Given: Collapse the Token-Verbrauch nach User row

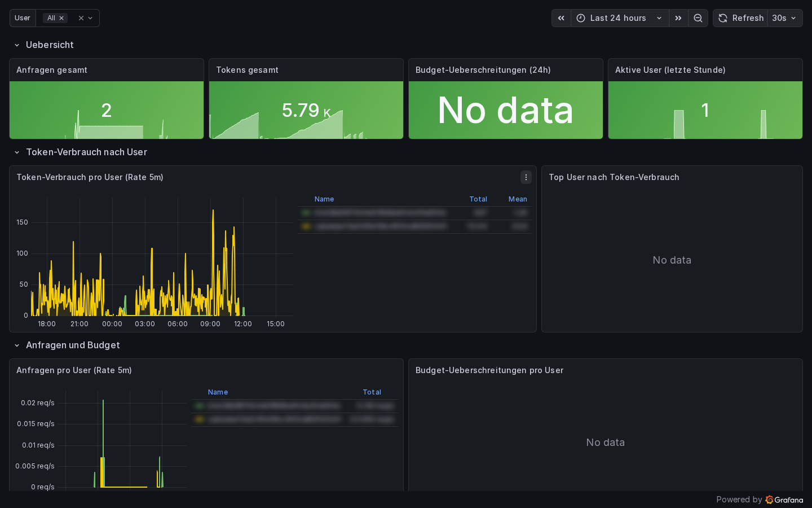Looking at the screenshot, I should [17, 152].
